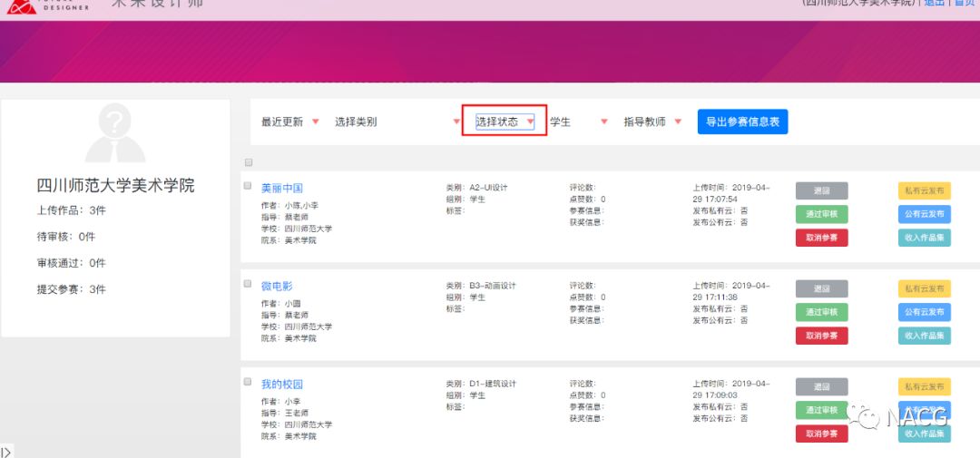Click 取消参赛 for 美丽中国
Viewport: 980px width, 458px height.
pos(821,238)
